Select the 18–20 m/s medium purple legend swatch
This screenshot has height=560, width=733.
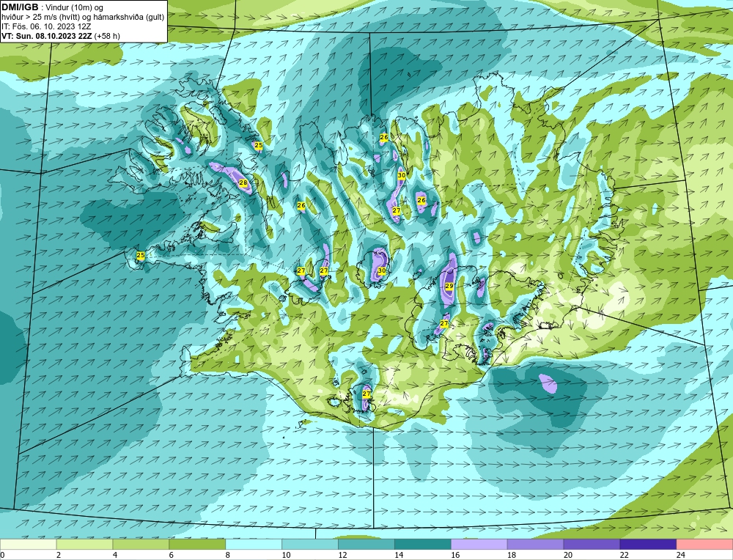[535, 545]
